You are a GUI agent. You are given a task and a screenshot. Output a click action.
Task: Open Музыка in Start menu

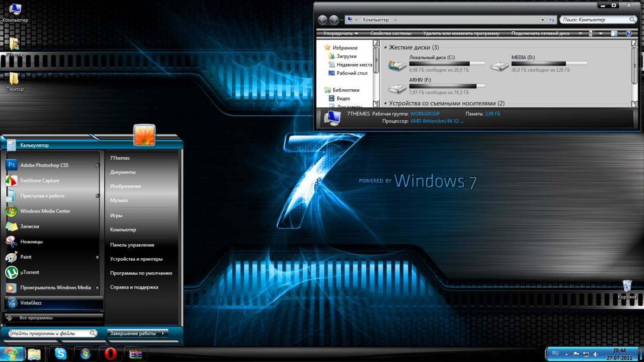118,201
